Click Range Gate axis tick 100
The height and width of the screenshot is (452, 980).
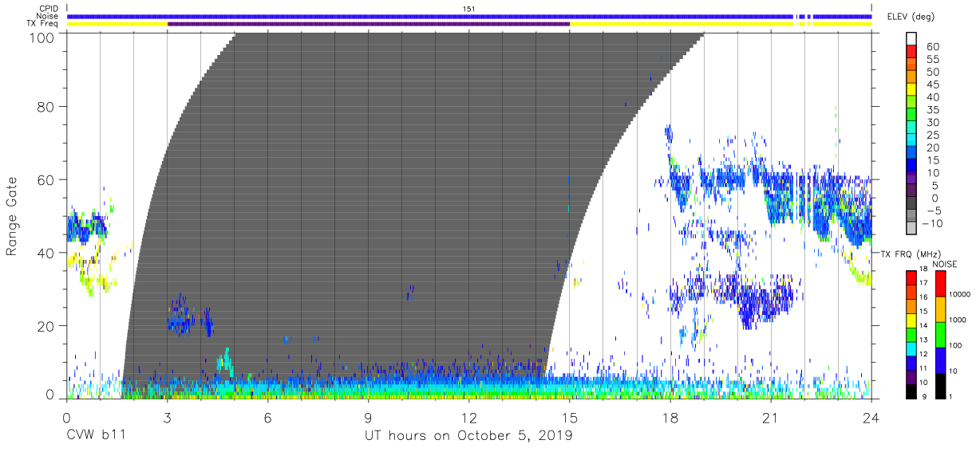point(43,37)
